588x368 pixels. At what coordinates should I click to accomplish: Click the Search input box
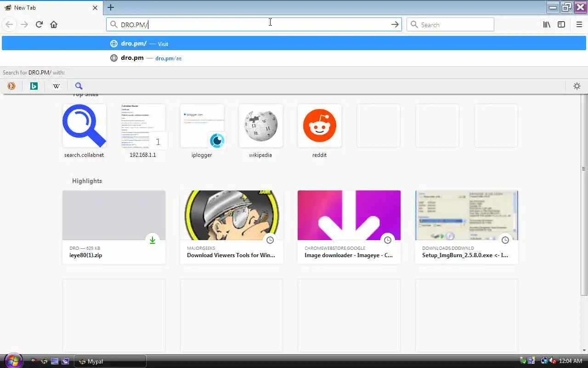450,24
